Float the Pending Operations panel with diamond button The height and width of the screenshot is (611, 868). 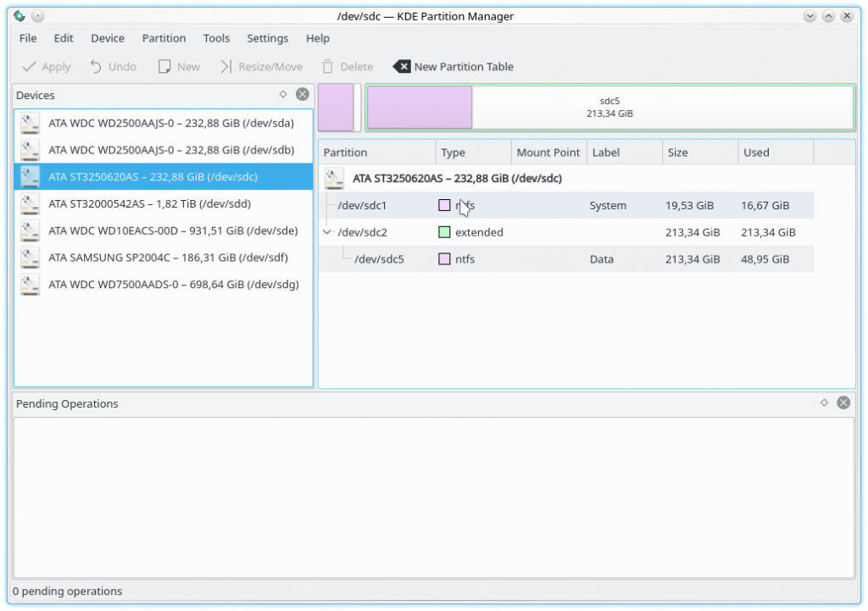coord(824,403)
